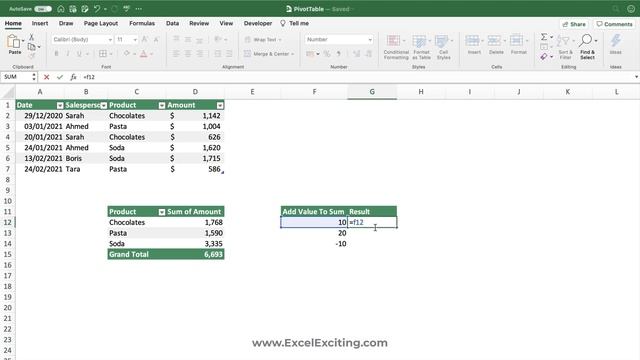The image size is (640, 360).
Task: Confirm formula with green checkmark
Action: tap(60, 77)
